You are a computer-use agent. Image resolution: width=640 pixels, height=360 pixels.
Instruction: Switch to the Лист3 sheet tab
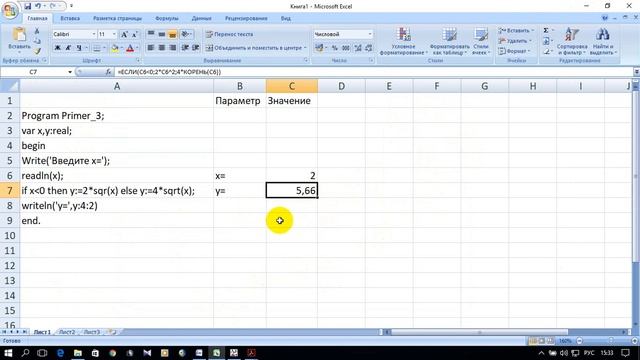click(x=91, y=332)
